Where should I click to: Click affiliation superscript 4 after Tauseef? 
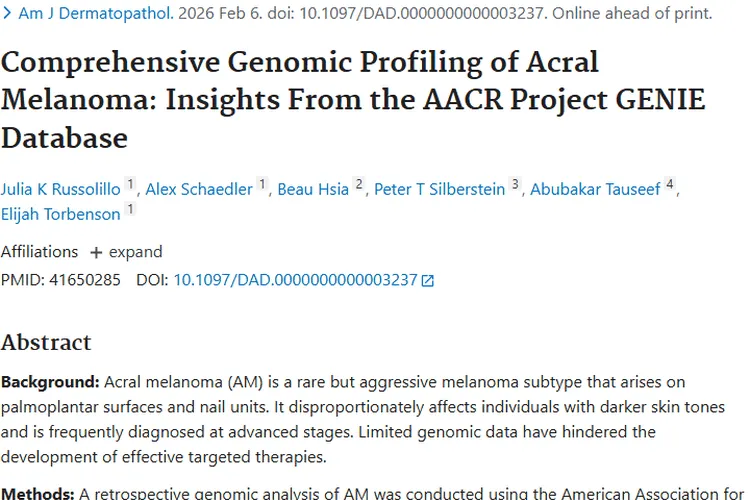[x=671, y=185]
